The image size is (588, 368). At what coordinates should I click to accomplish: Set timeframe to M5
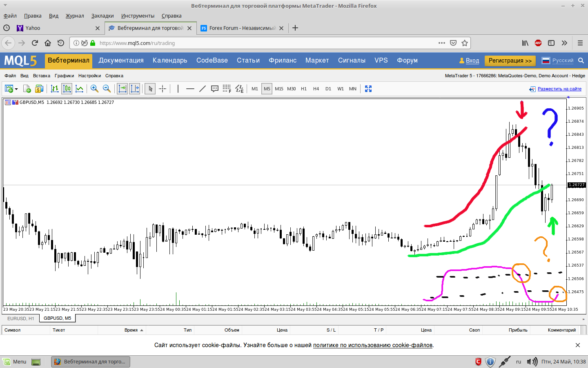pos(267,89)
